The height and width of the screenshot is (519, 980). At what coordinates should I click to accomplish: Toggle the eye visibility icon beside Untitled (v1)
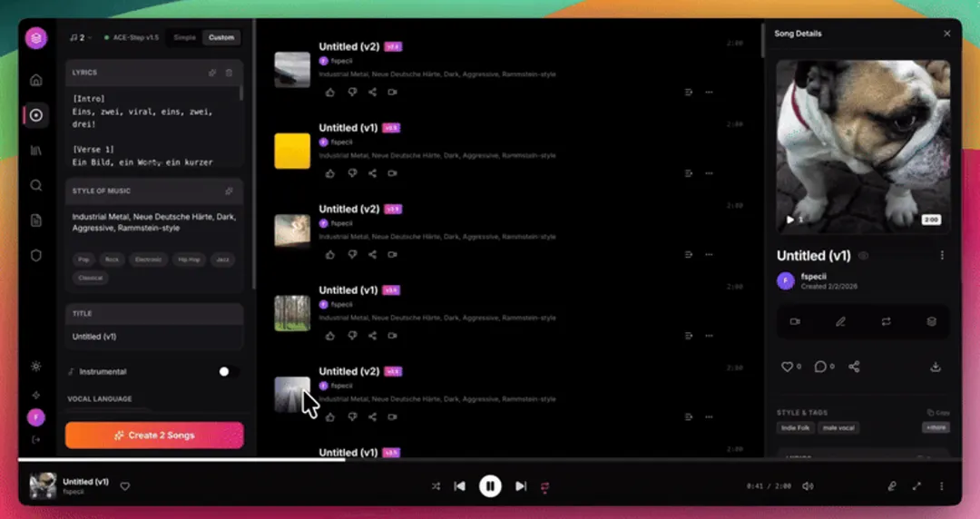[864, 256]
